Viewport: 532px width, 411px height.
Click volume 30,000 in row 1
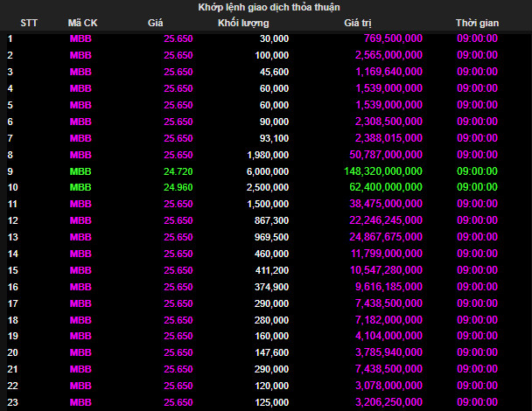(x=274, y=38)
